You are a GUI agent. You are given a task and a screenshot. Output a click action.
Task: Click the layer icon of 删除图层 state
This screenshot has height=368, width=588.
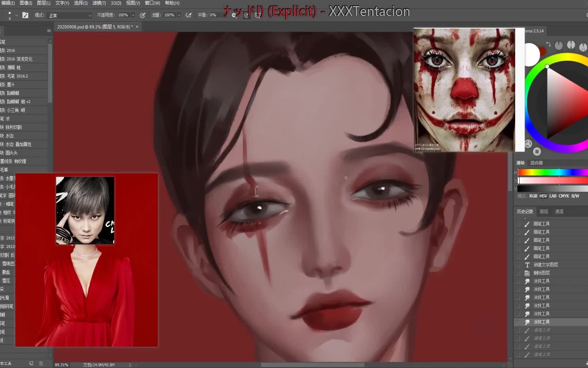527,273
